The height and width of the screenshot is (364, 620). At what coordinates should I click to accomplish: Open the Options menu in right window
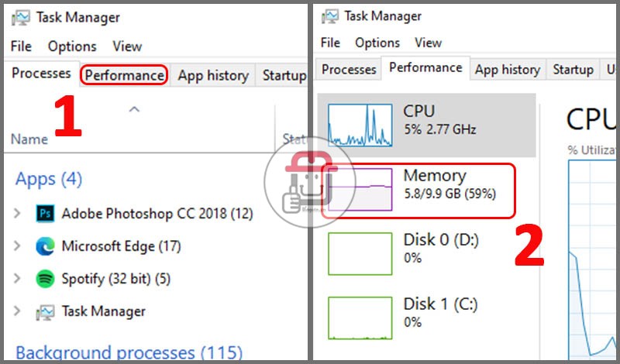pyautogui.click(x=377, y=43)
